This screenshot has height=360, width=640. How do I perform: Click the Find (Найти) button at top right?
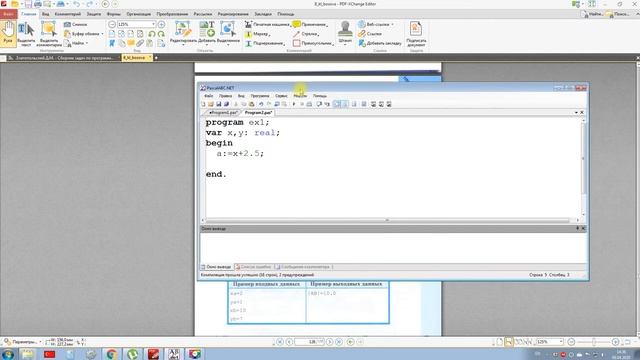click(x=591, y=14)
